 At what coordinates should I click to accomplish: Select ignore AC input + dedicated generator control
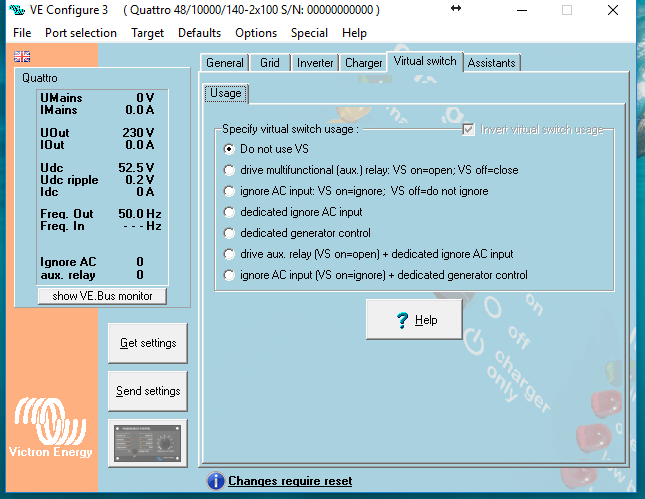229,275
